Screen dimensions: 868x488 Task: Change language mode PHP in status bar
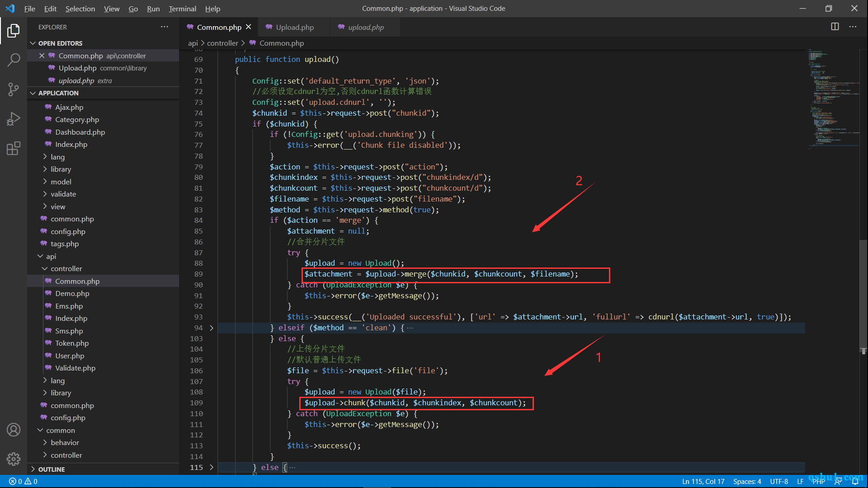pyautogui.click(x=819, y=481)
